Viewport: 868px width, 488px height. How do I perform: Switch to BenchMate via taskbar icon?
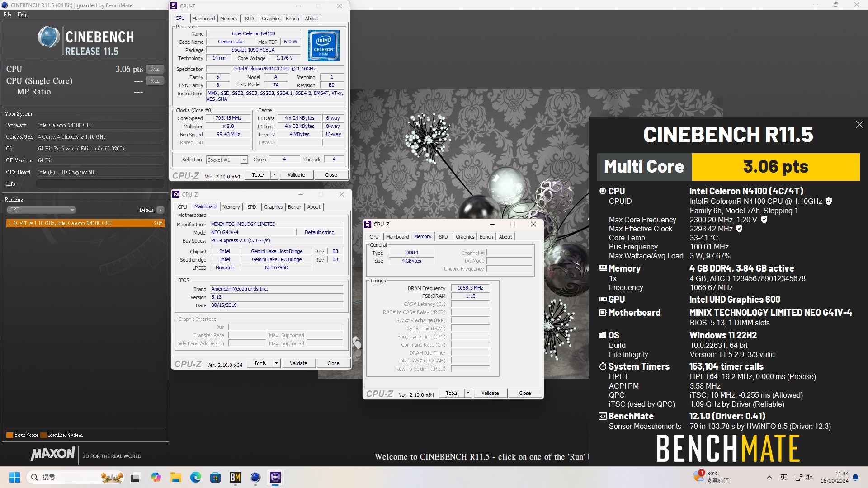point(236,477)
